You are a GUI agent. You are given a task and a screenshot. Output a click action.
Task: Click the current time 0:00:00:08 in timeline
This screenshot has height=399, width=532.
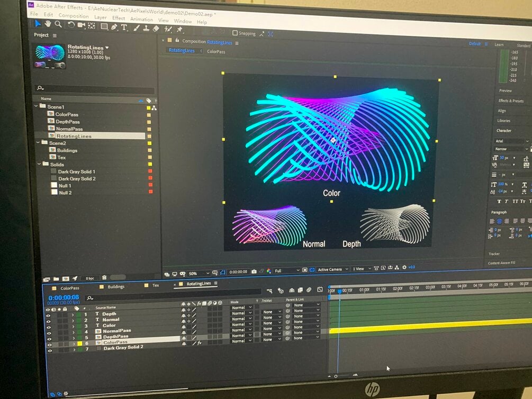click(x=64, y=297)
